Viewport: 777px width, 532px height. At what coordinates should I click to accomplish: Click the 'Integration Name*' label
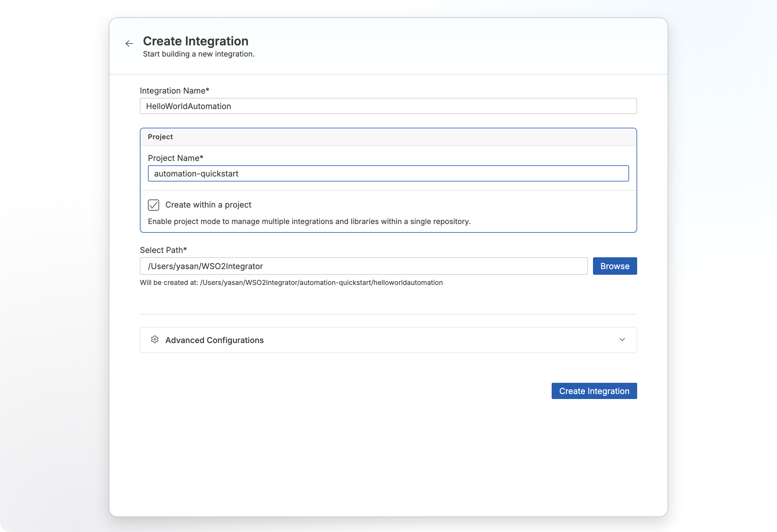point(175,91)
